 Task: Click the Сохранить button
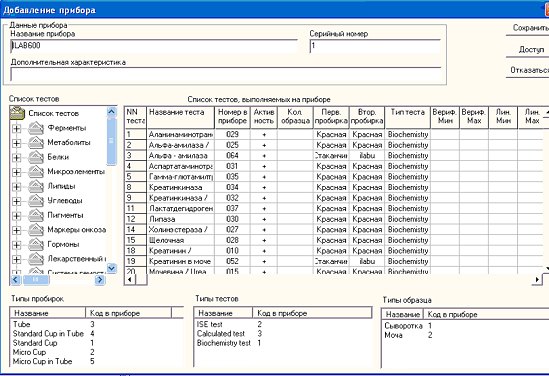click(x=529, y=28)
